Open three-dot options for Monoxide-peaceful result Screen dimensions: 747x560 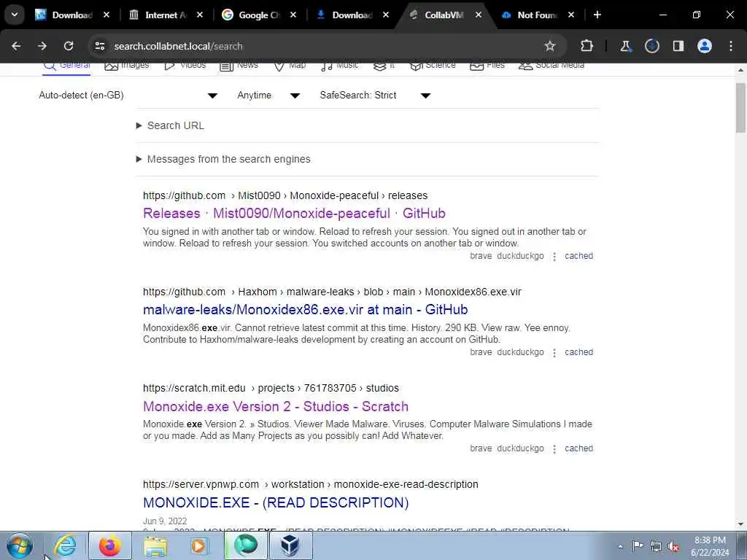(554, 257)
